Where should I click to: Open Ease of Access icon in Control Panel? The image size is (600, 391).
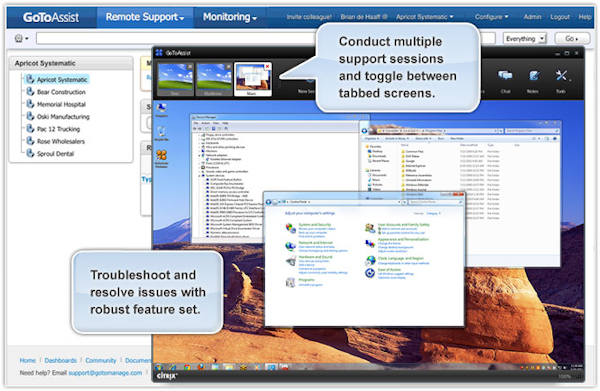370,273
